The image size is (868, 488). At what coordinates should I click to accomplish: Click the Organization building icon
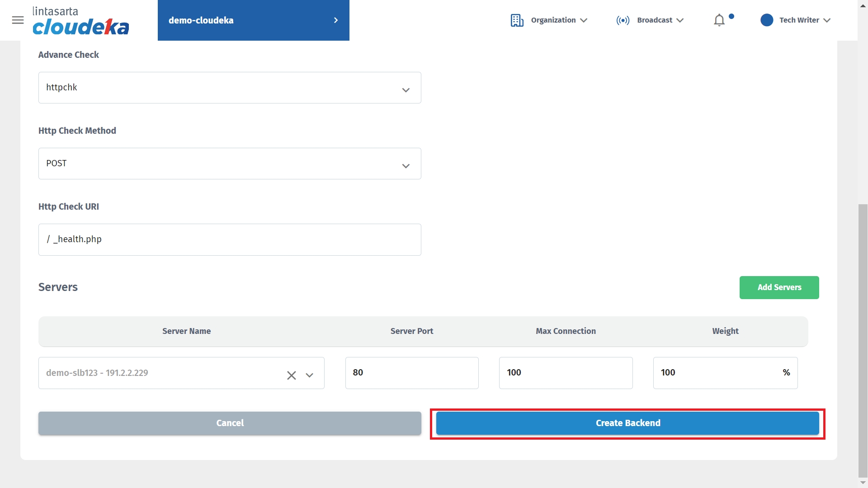(x=517, y=20)
